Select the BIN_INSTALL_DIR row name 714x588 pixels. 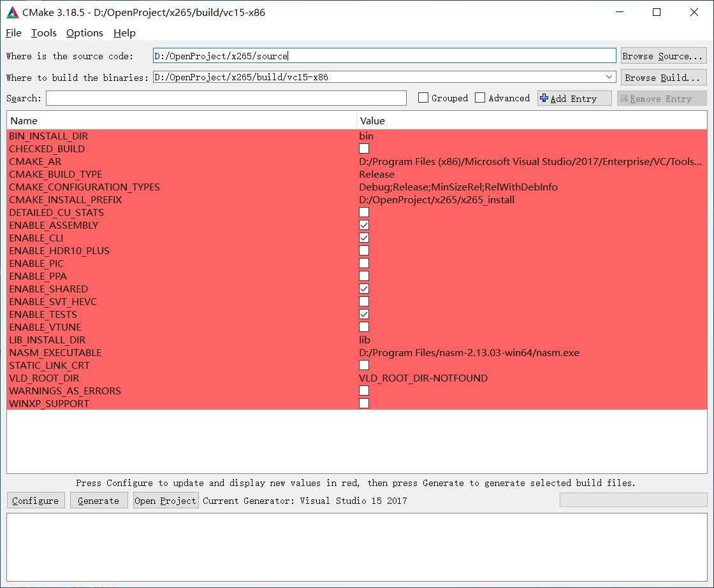[48, 136]
